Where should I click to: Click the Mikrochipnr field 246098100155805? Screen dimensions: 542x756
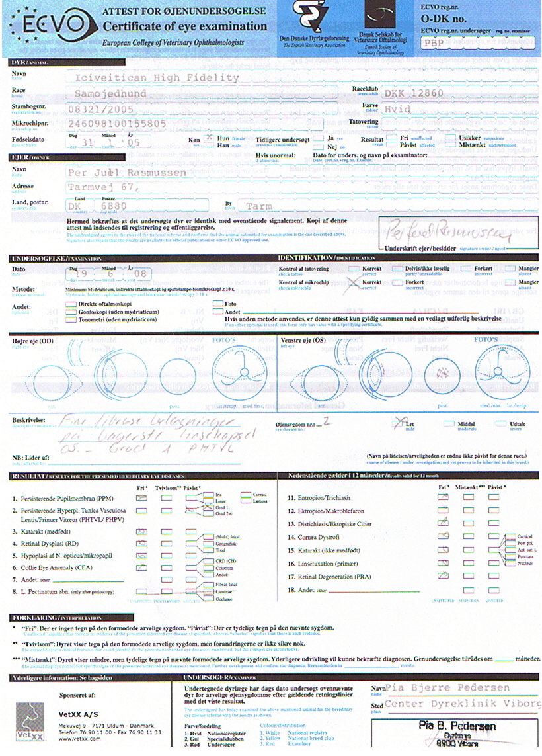click(195, 124)
